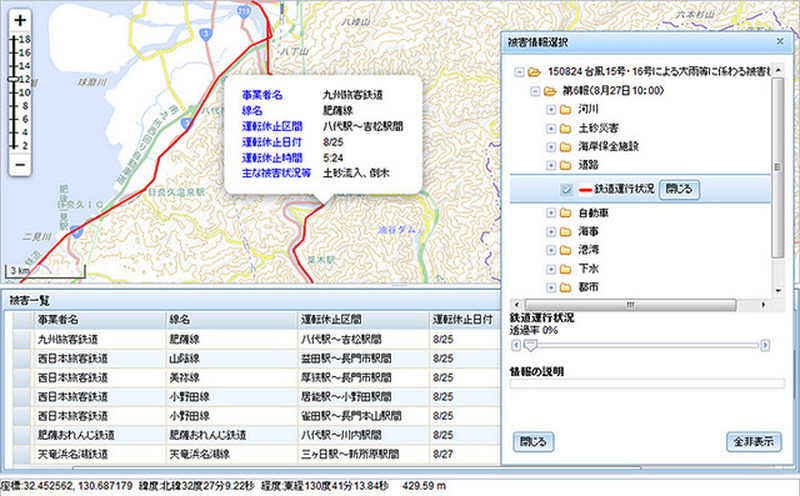
Task: Click the map zoom out minus button
Action: pos(20,164)
